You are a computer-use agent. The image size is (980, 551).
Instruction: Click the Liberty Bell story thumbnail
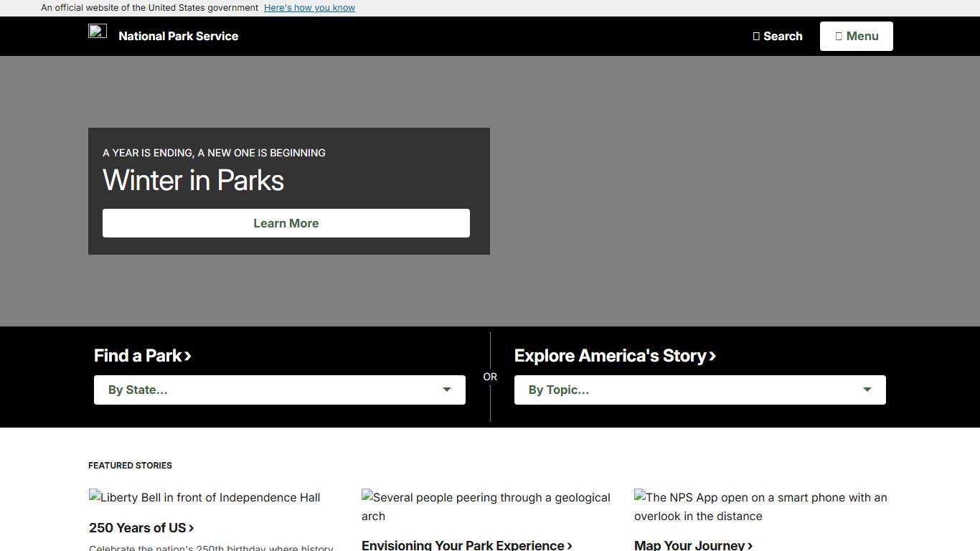point(204,497)
